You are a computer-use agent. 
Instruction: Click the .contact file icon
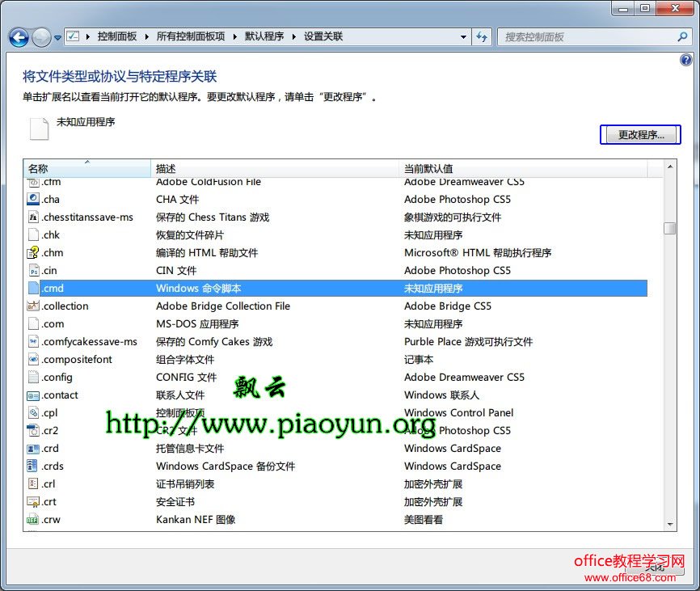(33, 395)
